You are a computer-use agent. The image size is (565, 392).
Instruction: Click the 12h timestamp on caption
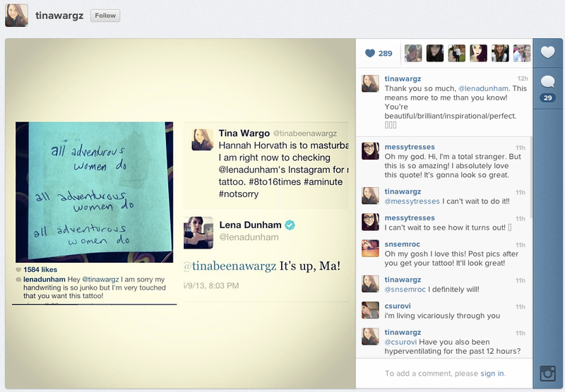pos(523,78)
